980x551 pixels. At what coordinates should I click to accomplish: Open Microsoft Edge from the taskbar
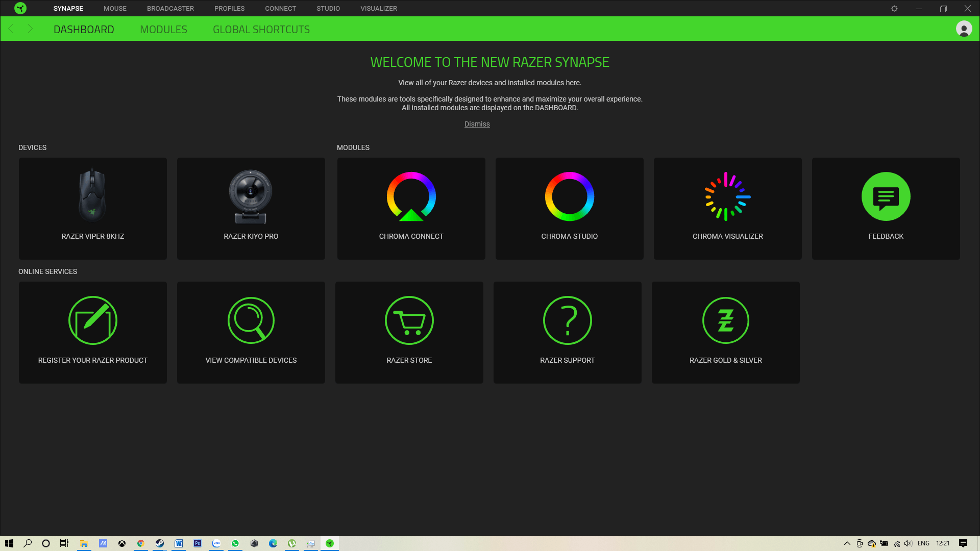coord(273,543)
